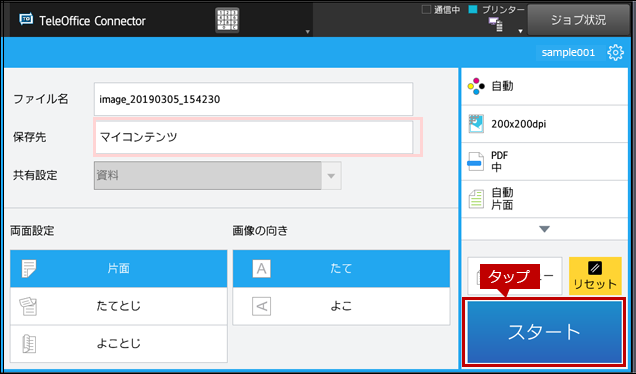This screenshot has height=374, width=636.
Task: Open the PDF file format setting
Action: coord(544,161)
